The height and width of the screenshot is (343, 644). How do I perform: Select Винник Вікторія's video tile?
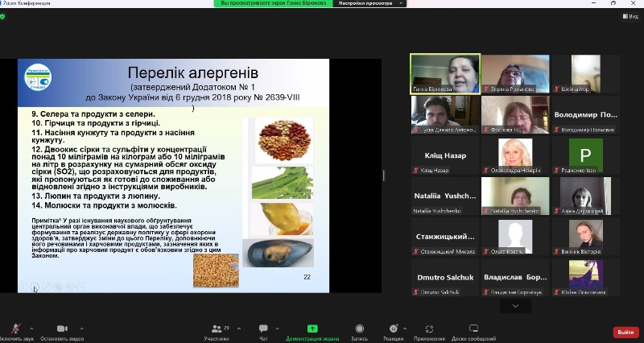(x=586, y=237)
